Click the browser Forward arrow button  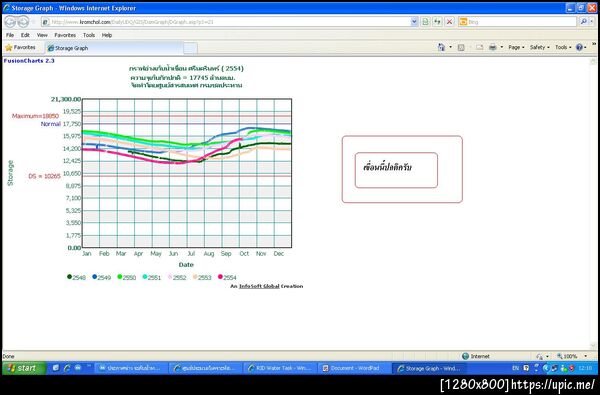pos(24,22)
